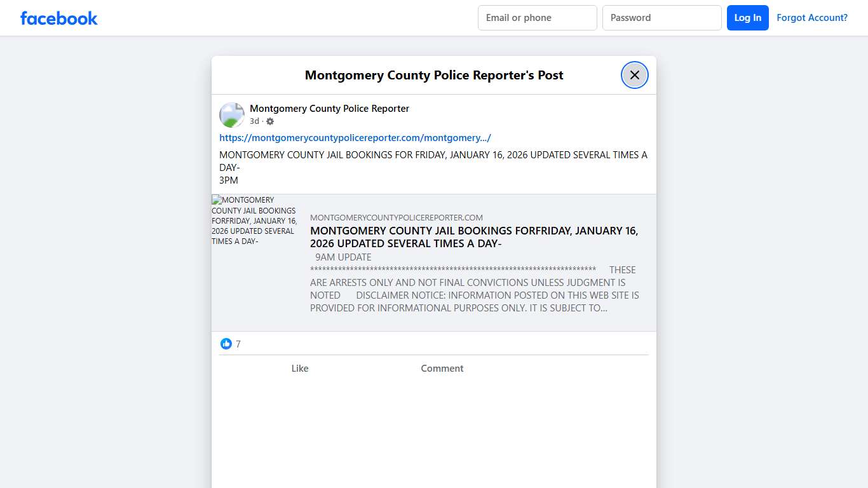Click the Facebook logo
The image size is (868, 488).
click(x=58, y=18)
